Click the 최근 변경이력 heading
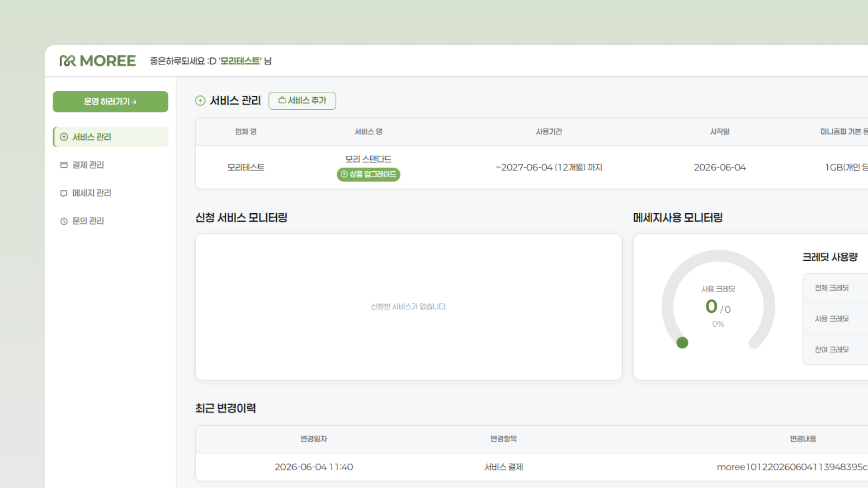 click(x=226, y=408)
